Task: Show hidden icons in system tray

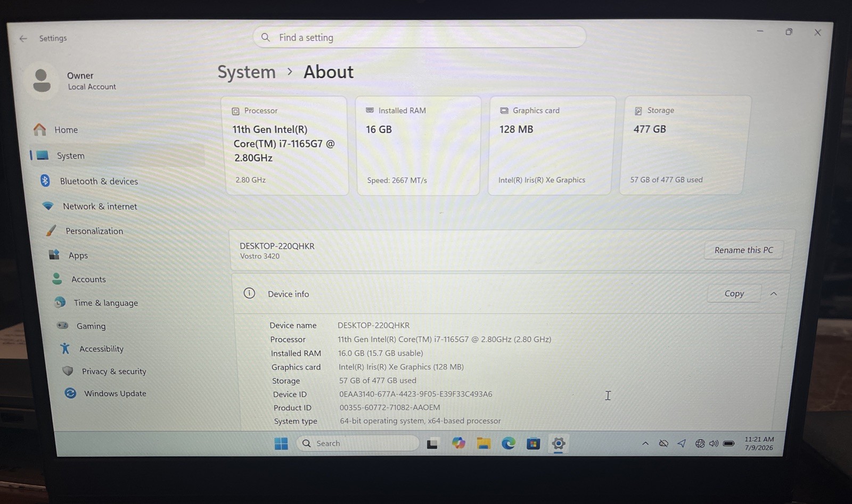Action: [645, 443]
